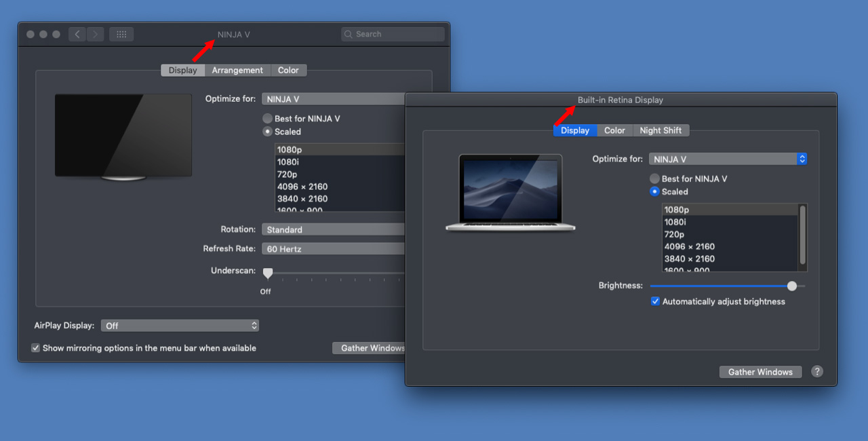Click the Brightness slider knob

tap(792, 286)
